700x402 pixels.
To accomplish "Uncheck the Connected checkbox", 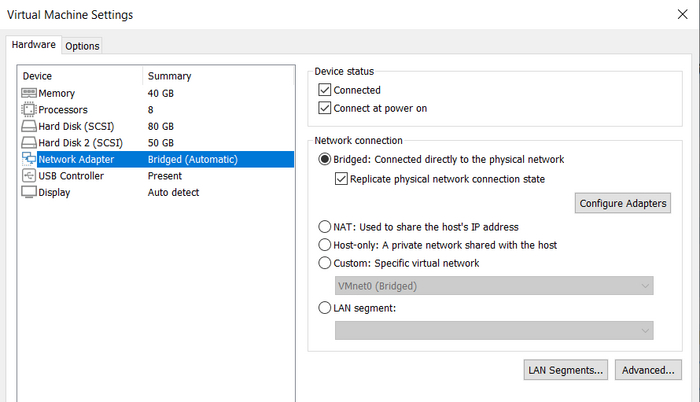I will tap(324, 91).
